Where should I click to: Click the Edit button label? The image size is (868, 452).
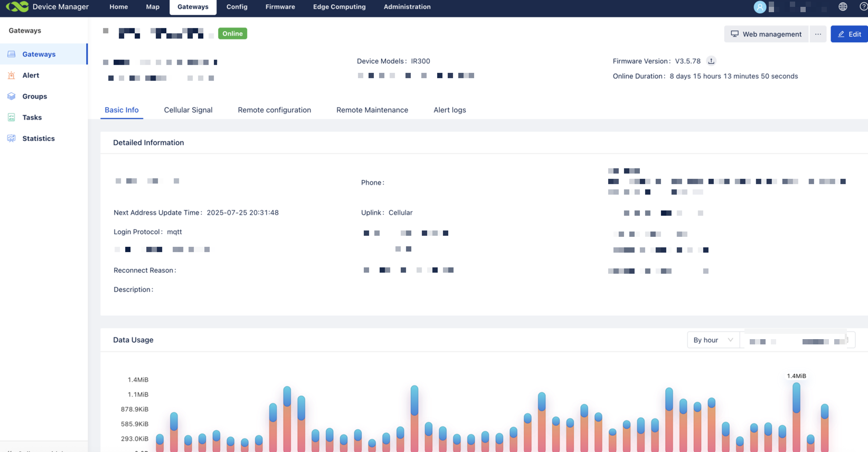pos(855,34)
